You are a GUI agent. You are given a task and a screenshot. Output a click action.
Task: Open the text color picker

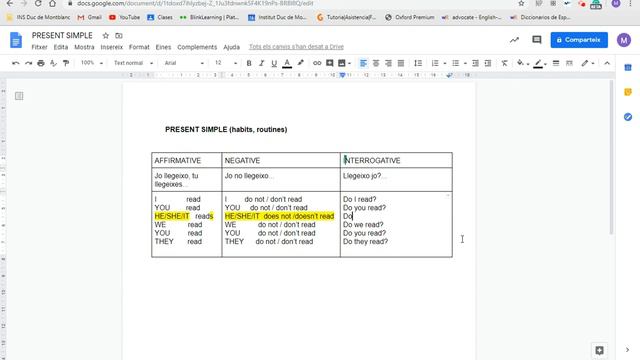point(287,63)
